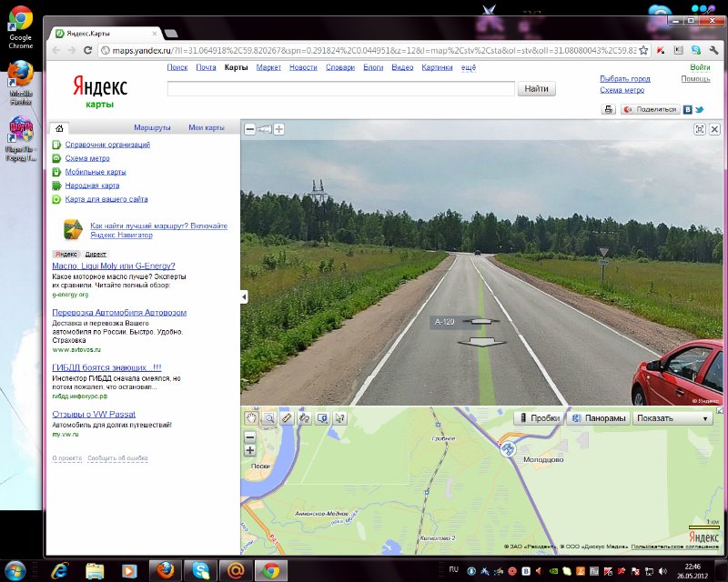Open Словари in top navigation
The image size is (728, 582).
pyautogui.click(x=339, y=67)
